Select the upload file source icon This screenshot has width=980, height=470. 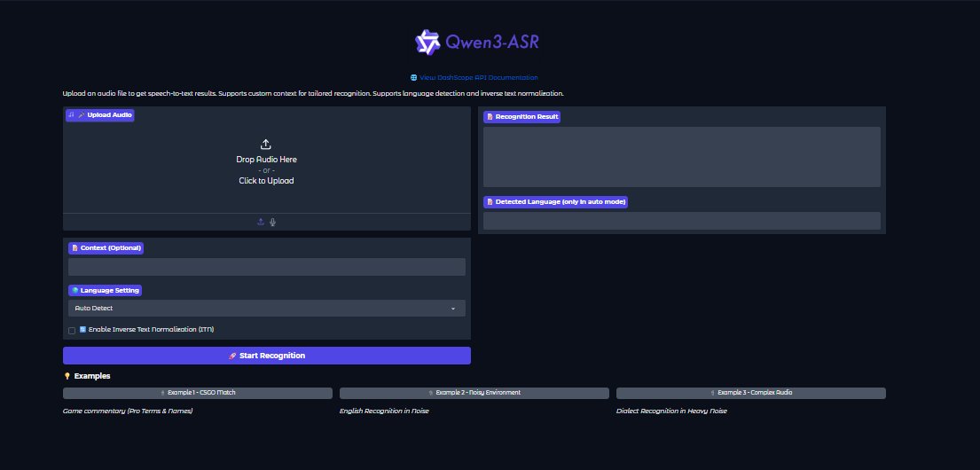pos(261,222)
